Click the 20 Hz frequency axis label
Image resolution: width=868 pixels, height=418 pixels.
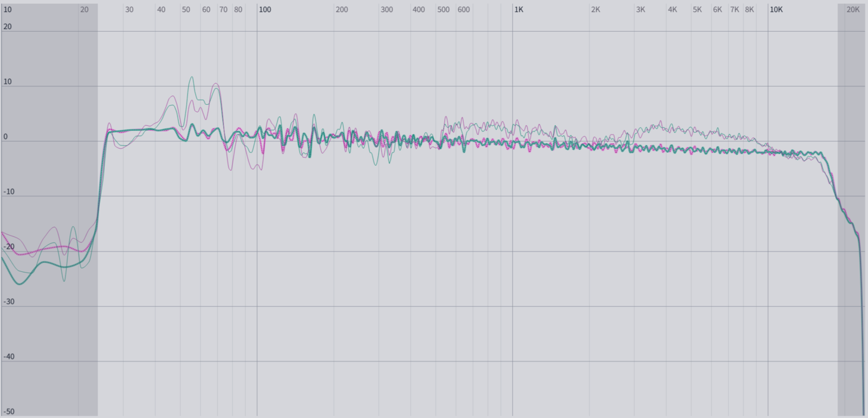click(x=85, y=10)
